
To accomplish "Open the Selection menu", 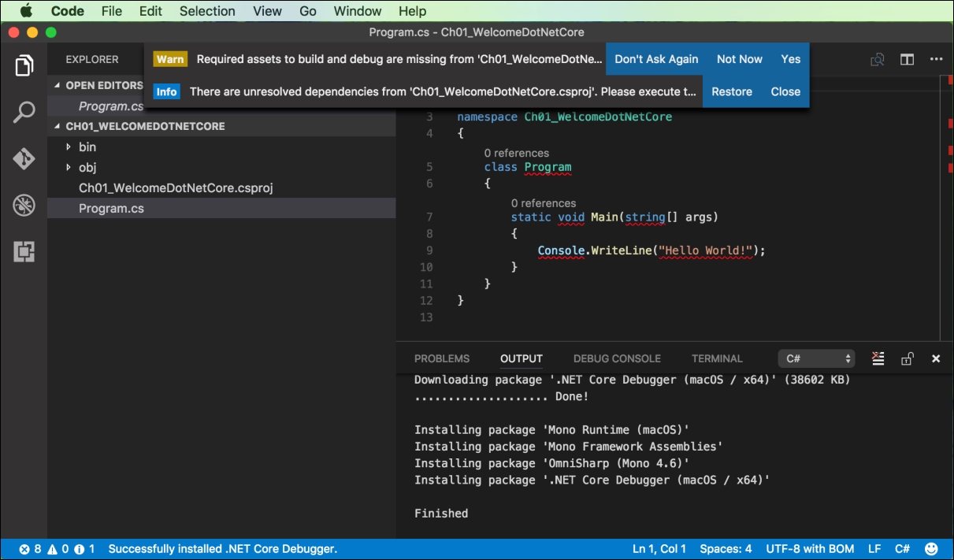I will [207, 11].
